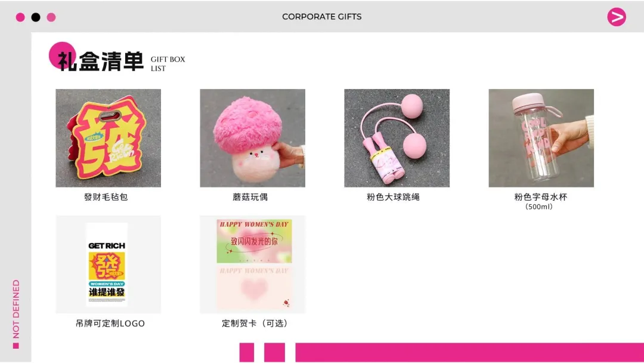
Task: Click the vertical NOT DEFINED sidebar text
Action: coord(16,309)
